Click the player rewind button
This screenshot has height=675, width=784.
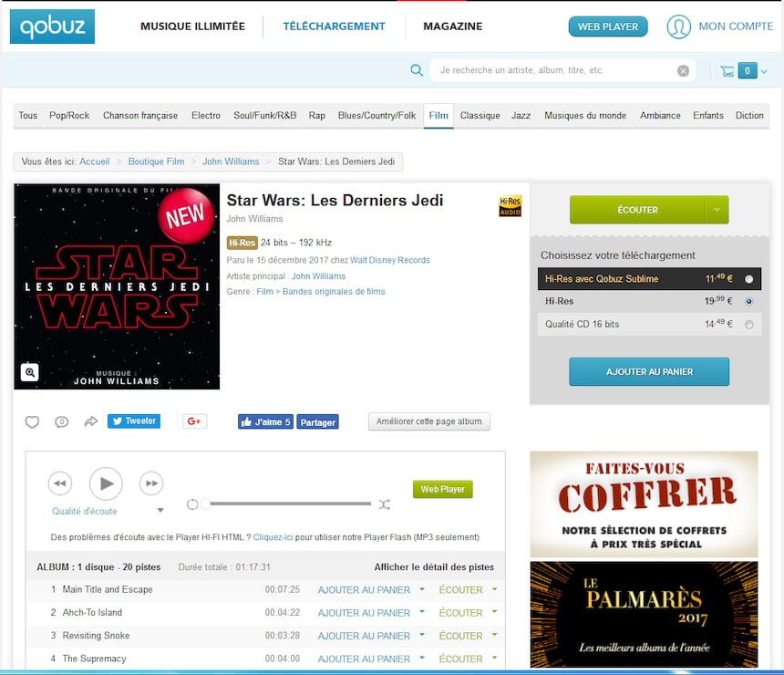coord(60,483)
